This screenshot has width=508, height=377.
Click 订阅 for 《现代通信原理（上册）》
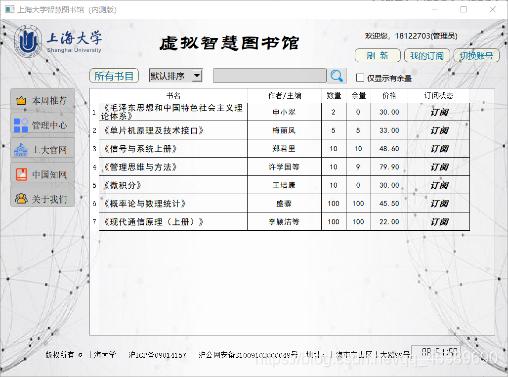439,222
